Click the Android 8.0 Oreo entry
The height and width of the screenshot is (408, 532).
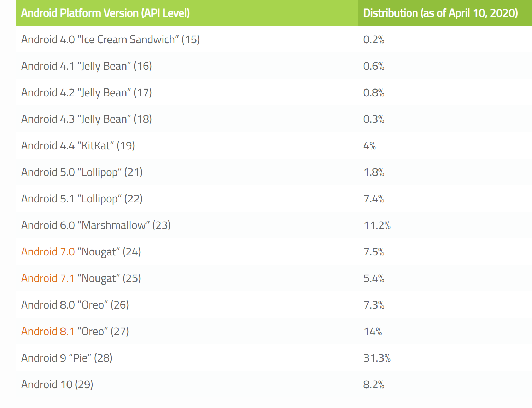pos(75,305)
